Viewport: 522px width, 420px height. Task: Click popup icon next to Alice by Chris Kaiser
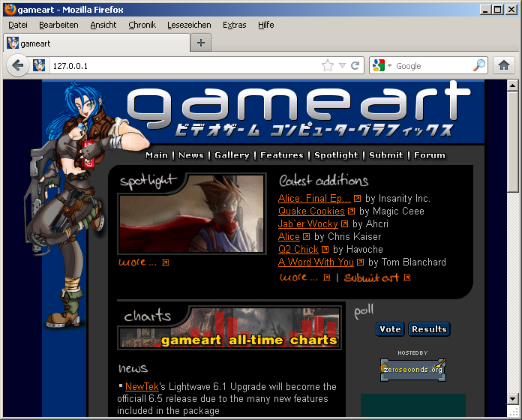coord(306,236)
